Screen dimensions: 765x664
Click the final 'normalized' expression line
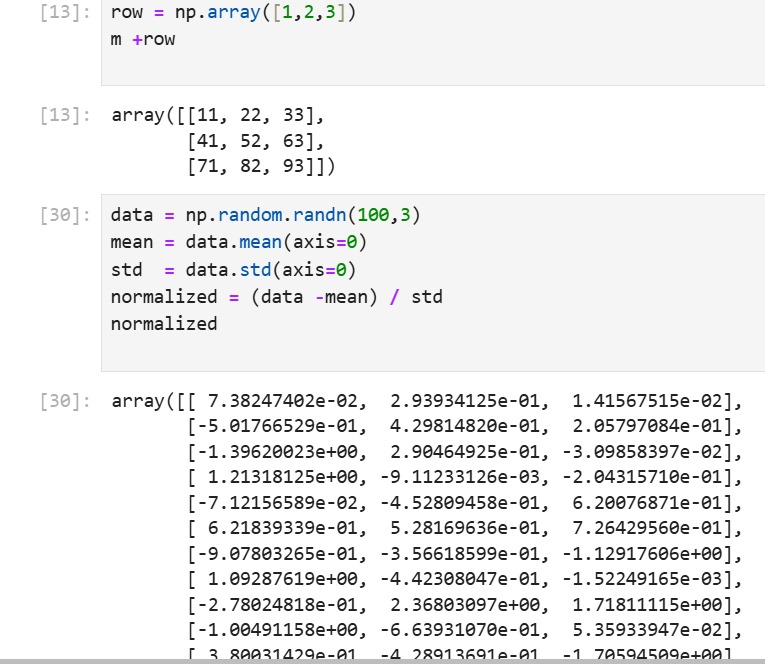[x=164, y=324]
